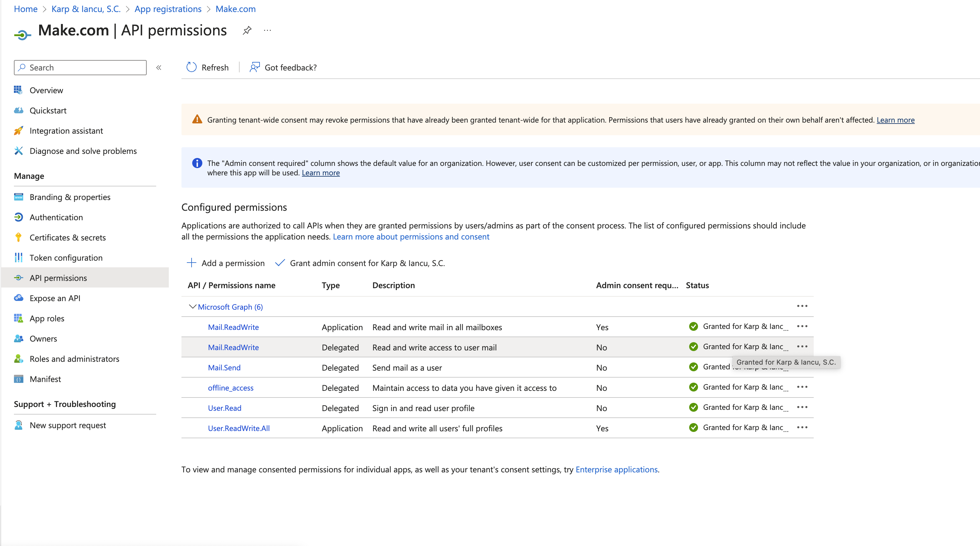Click the Owners people icon
This screenshot has width=980, height=546.
18,338
